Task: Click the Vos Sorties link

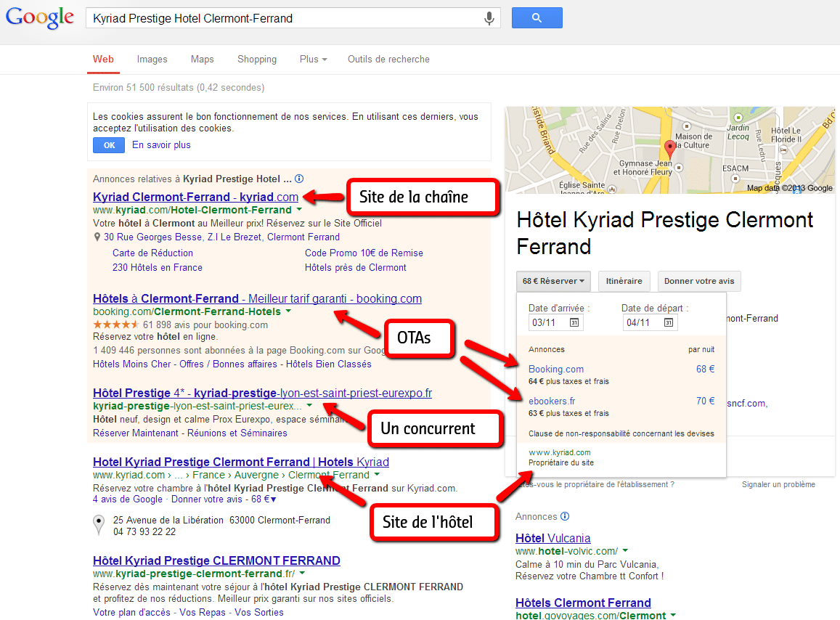Action: pyautogui.click(x=259, y=612)
